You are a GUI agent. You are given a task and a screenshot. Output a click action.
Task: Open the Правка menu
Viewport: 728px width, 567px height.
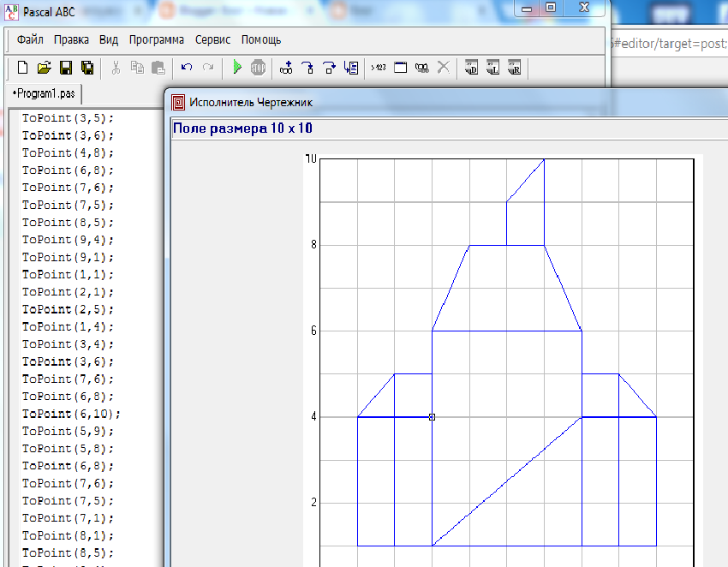(x=71, y=40)
